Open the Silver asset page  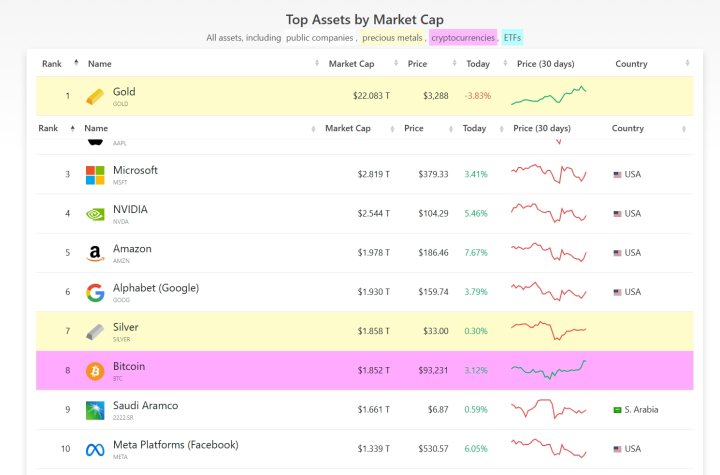pos(126,327)
